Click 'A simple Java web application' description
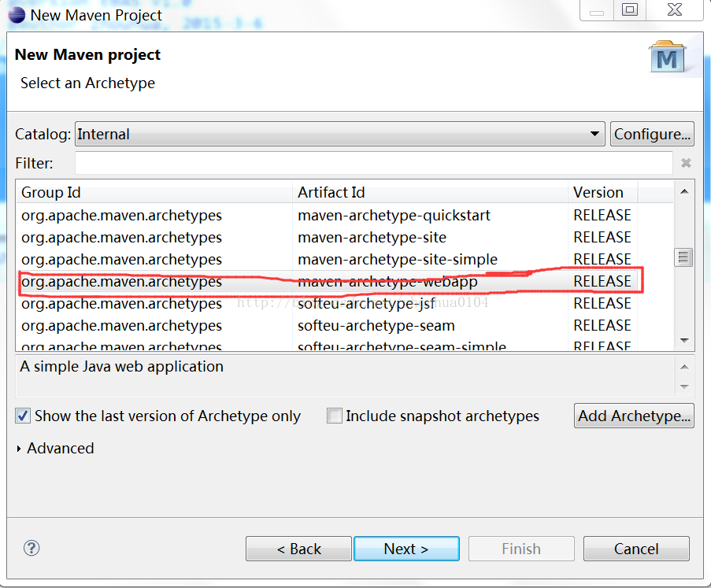Screen dimensions: 711x588 (121, 366)
